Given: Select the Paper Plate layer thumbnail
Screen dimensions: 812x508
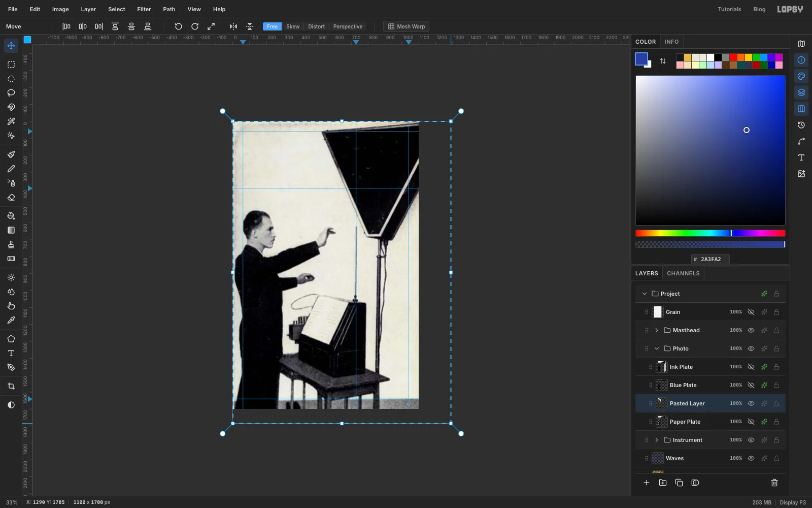Looking at the screenshot, I should point(662,422).
